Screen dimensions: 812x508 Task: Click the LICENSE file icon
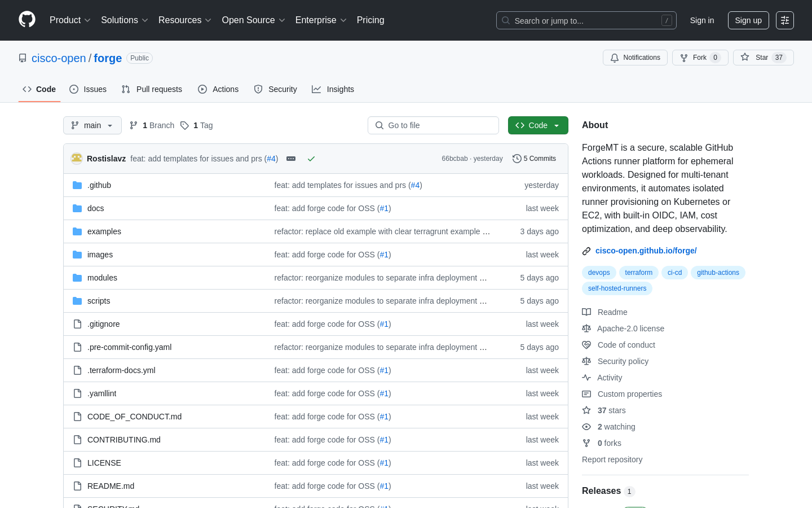coord(77,463)
